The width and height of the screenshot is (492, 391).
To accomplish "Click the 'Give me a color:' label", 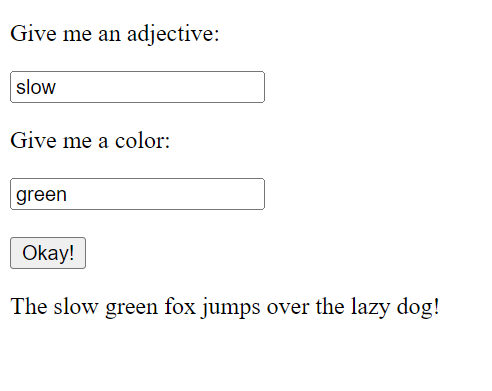I will tap(90, 141).
